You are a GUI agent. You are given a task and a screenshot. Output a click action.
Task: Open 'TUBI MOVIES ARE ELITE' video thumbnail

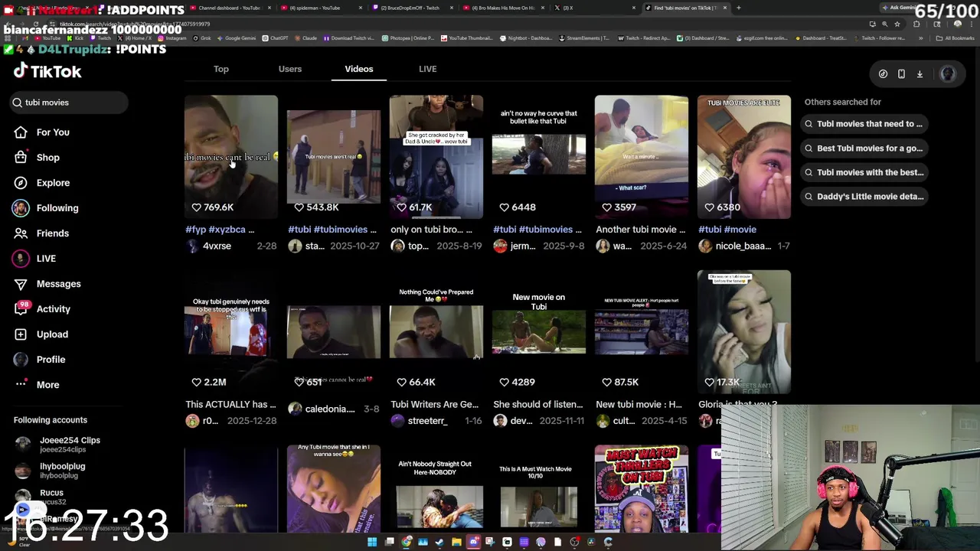pos(744,157)
